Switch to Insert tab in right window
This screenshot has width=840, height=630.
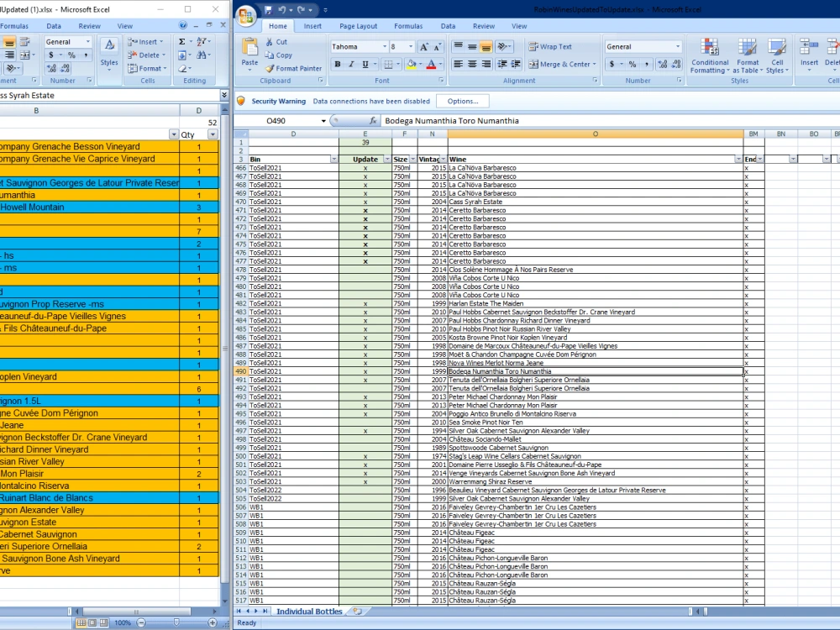(312, 26)
